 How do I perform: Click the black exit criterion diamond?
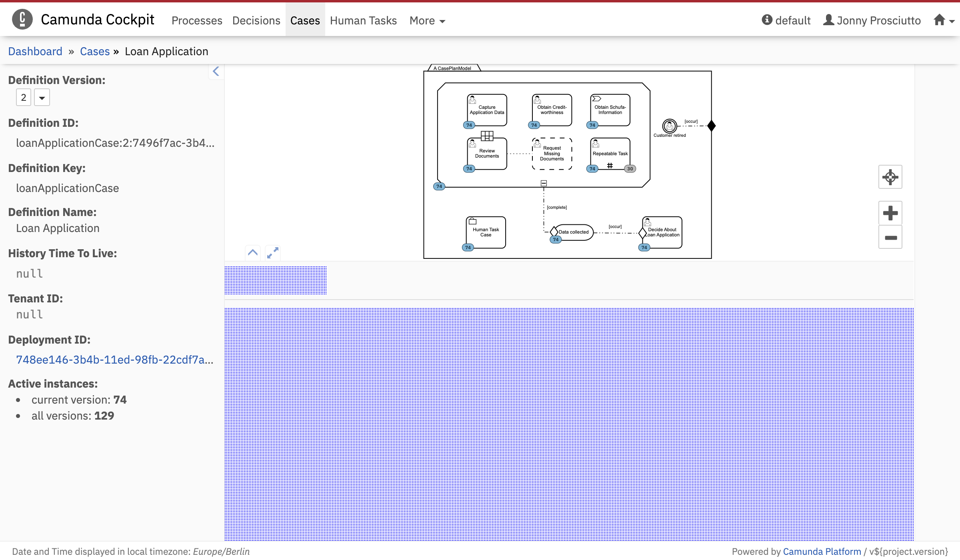point(711,126)
